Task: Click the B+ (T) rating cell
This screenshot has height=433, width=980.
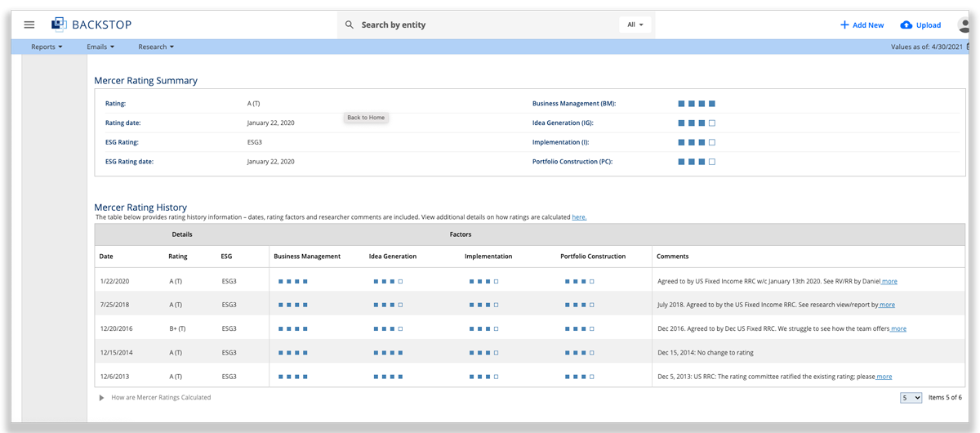Action: point(178,328)
